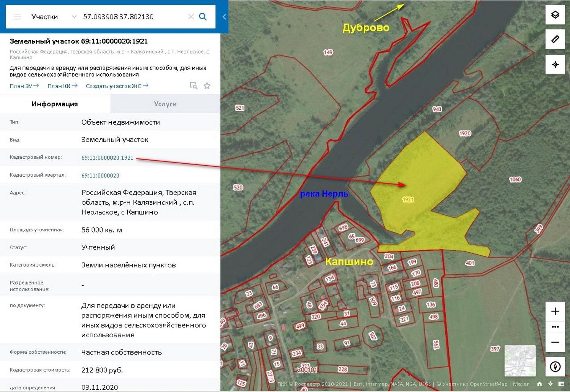Viewport: 570px width, 392px height.
Task: Select the Информация tab
Action: [x=55, y=104]
